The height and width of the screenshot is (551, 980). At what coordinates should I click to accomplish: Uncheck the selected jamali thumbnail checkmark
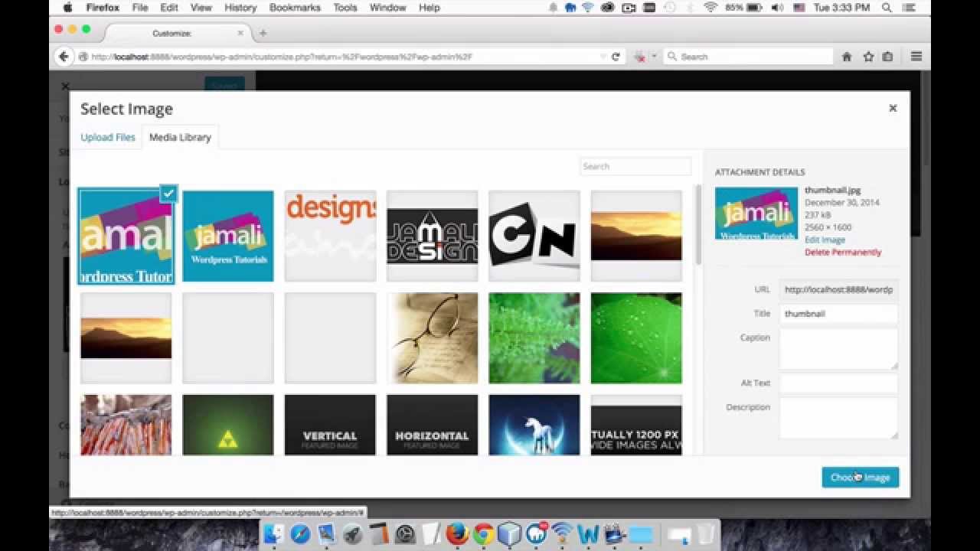click(168, 194)
